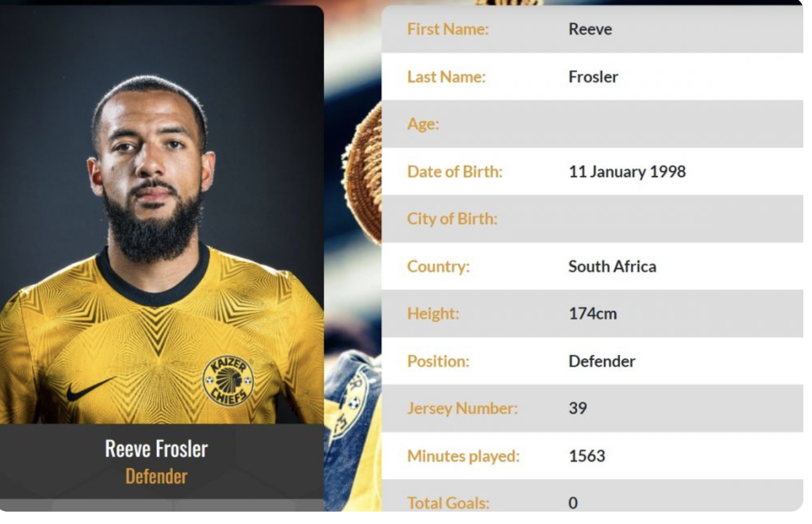
Task: Click the Last Name value Frosler
Action: [593, 77]
